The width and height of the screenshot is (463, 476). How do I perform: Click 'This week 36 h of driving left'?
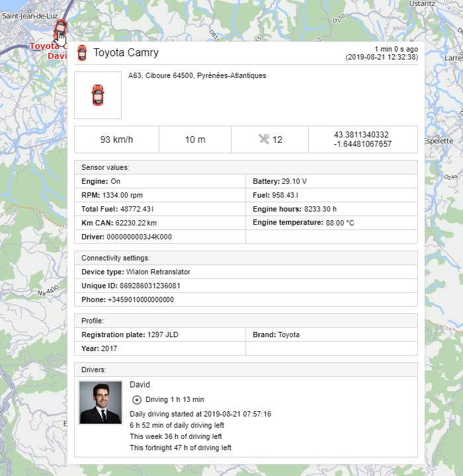pos(175,436)
